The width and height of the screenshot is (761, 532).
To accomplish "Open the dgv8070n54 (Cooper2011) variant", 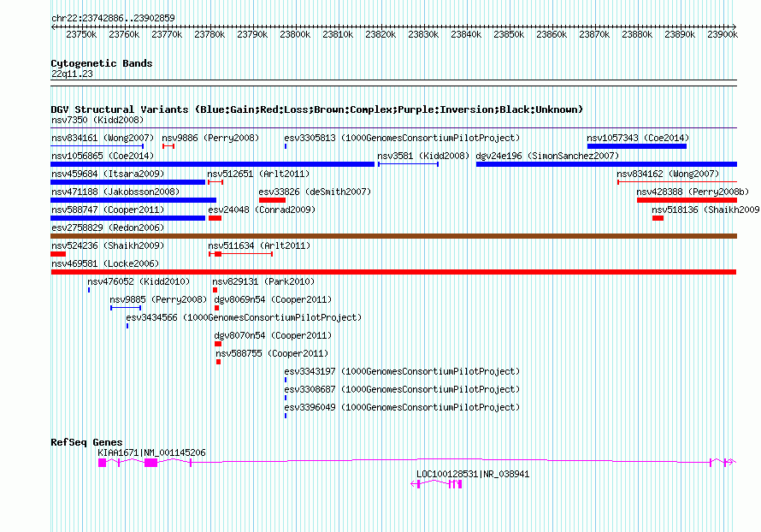I will tap(273, 335).
